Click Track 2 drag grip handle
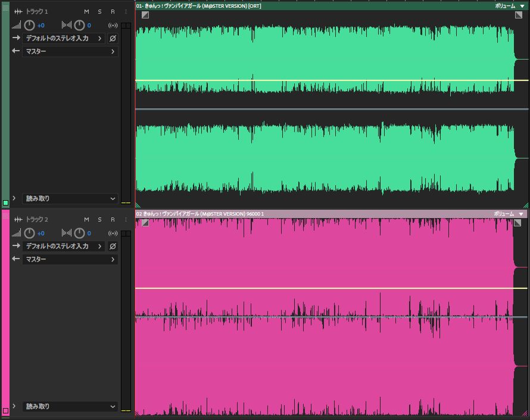The width and height of the screenshot is (530, 420). [6, 216]
